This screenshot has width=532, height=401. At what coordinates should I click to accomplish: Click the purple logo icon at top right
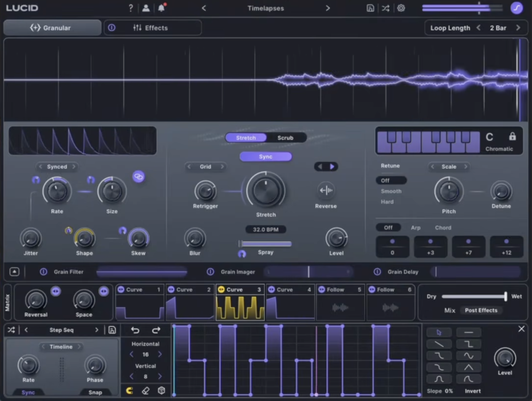tap(517, 8)
